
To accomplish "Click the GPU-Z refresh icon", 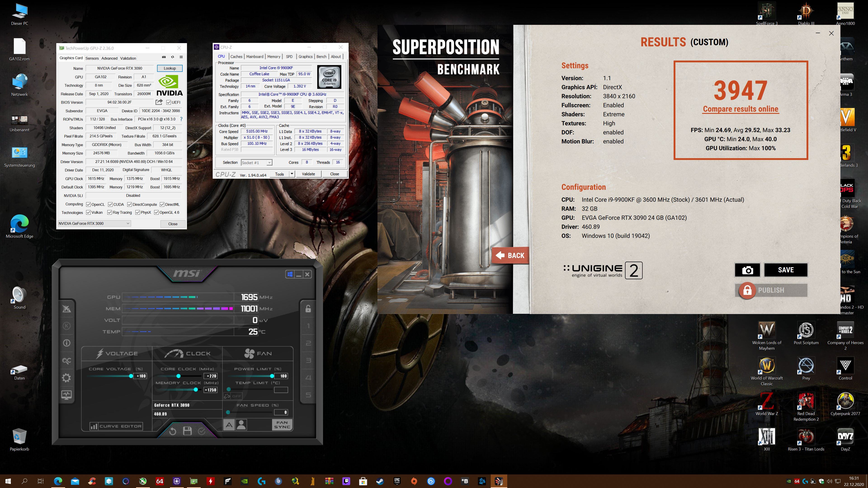I will pos(172,57).
